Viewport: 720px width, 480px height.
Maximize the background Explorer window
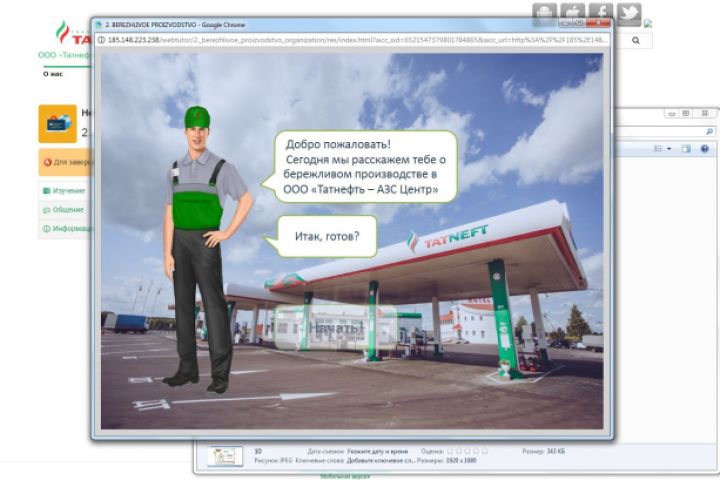point(686,113)
